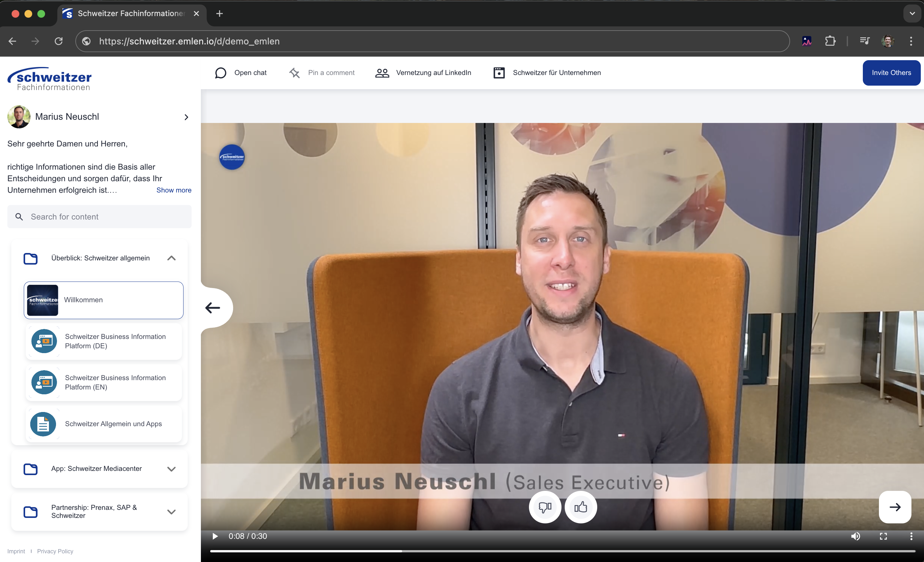Viewport: 924px width, 562px height.
Task: Open chat via speech bubble icon
Action: pyautogui.click(x=221, y=73)
